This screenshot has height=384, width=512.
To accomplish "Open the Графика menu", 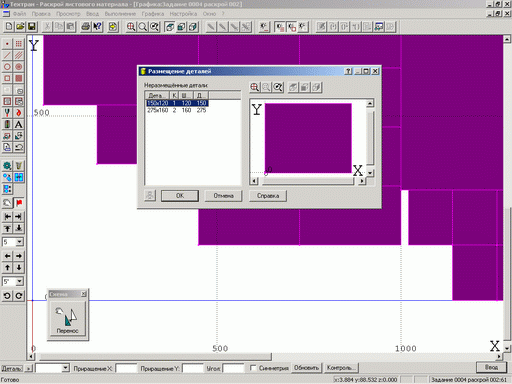I will click(153, 14).
